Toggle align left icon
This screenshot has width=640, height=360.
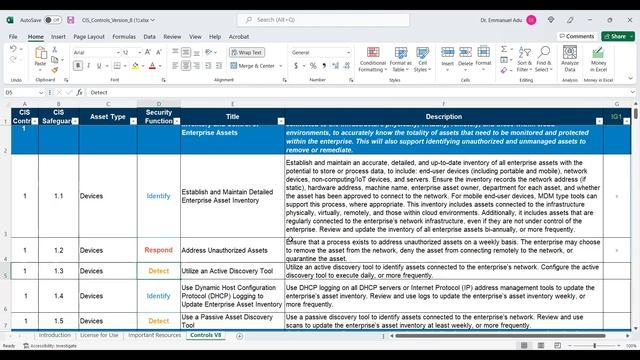(x=175, y=66)
